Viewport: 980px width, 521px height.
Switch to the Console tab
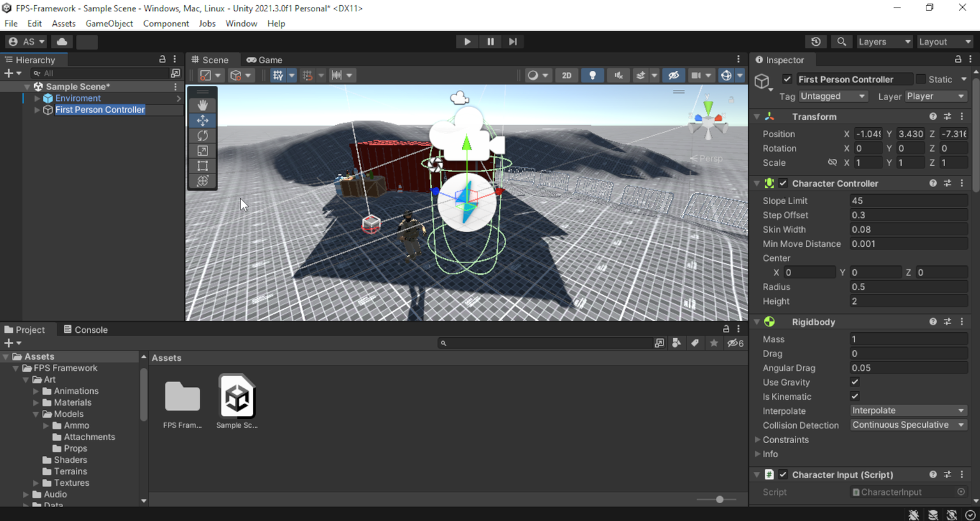coord(85,330)
